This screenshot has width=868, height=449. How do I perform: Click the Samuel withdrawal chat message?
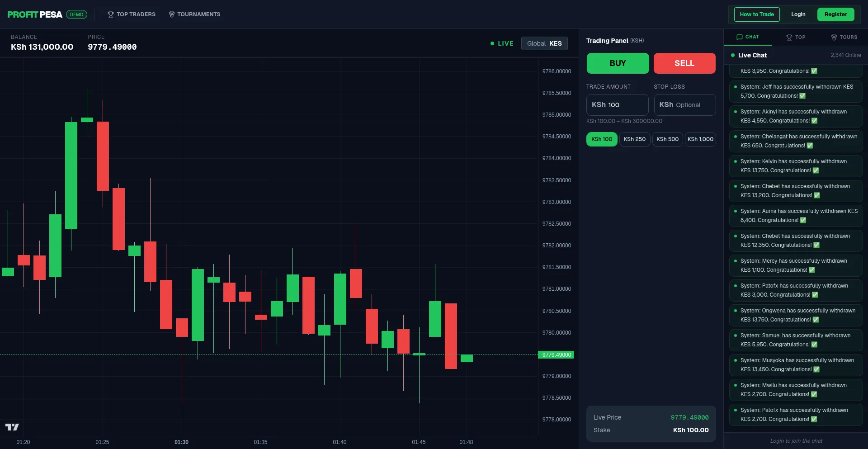(796, 340)
